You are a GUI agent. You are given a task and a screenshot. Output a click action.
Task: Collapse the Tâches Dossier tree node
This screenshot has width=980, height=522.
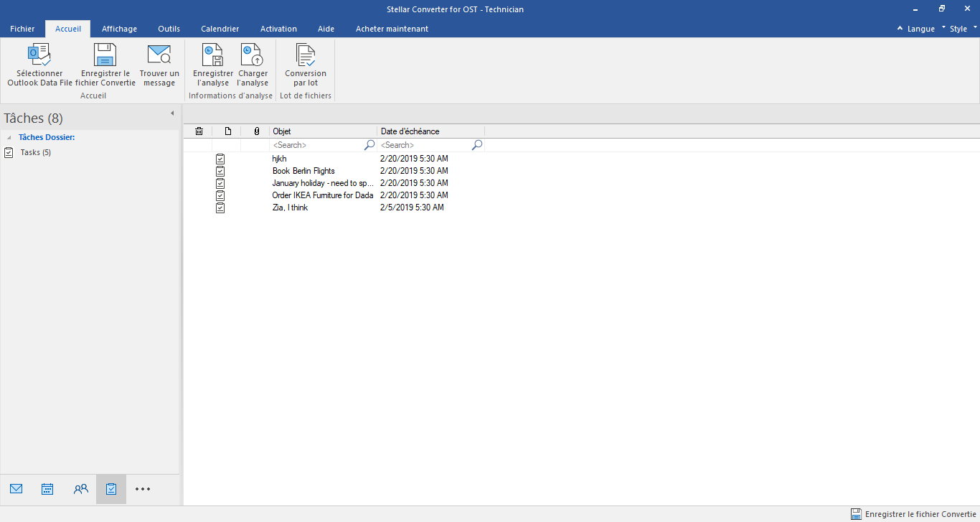point(9,137)
